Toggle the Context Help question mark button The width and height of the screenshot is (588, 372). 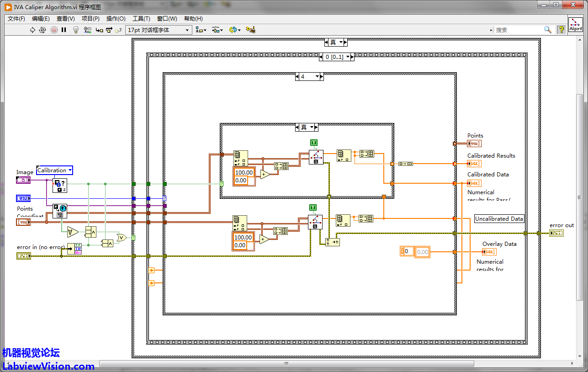[561, 30]
